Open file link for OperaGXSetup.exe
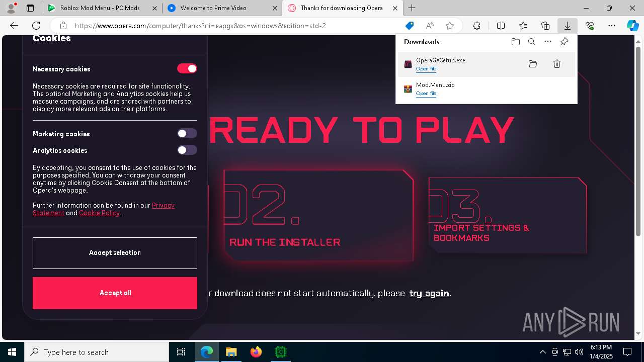The width and height of the screenshot is (644, 362). pos(426,69)
